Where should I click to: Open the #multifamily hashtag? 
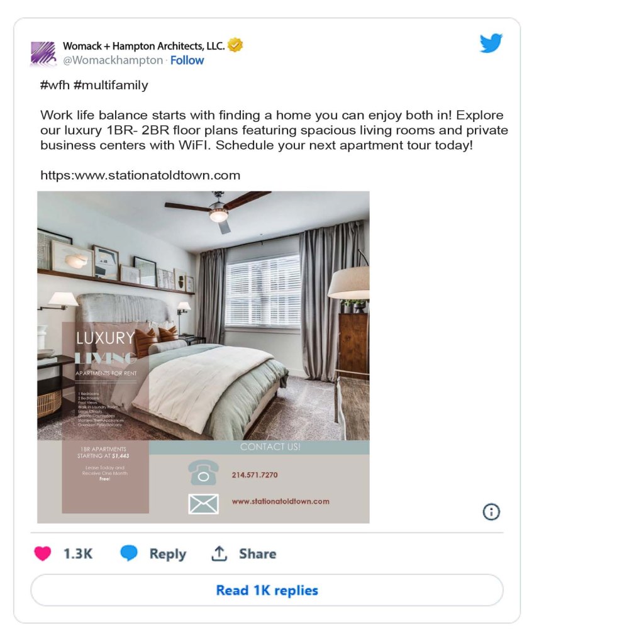click(x=111, y=85)
